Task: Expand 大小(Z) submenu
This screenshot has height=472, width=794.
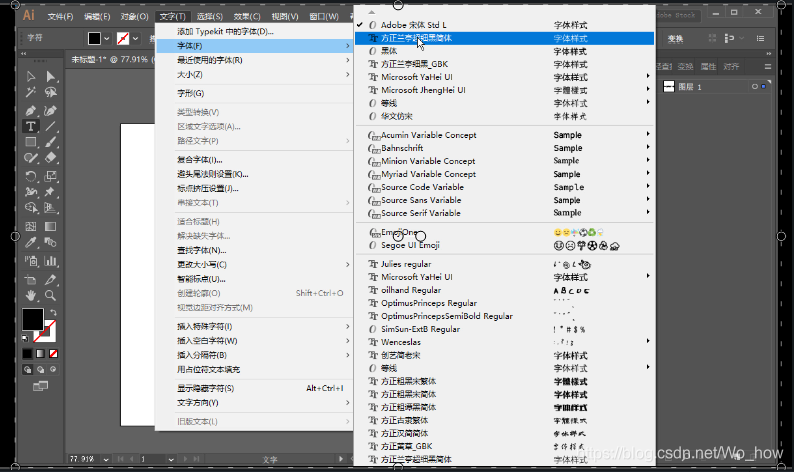Action: click(x=254, y=74)
